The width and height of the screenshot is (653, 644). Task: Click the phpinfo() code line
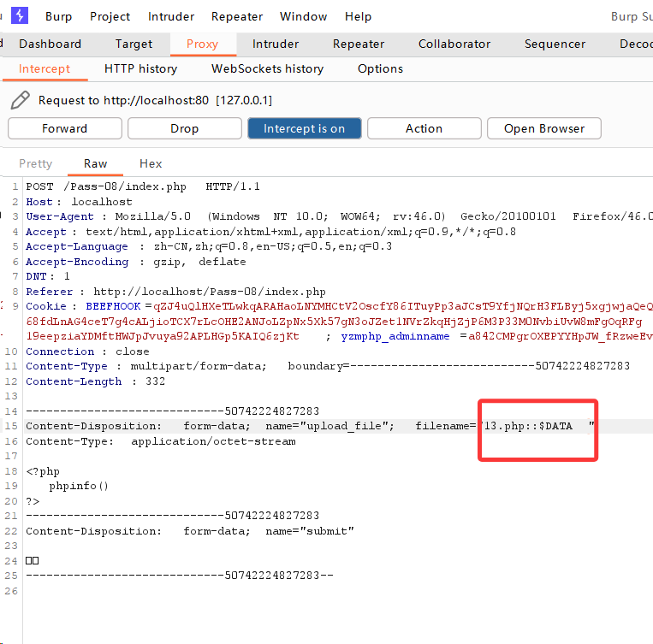[79, 487]
